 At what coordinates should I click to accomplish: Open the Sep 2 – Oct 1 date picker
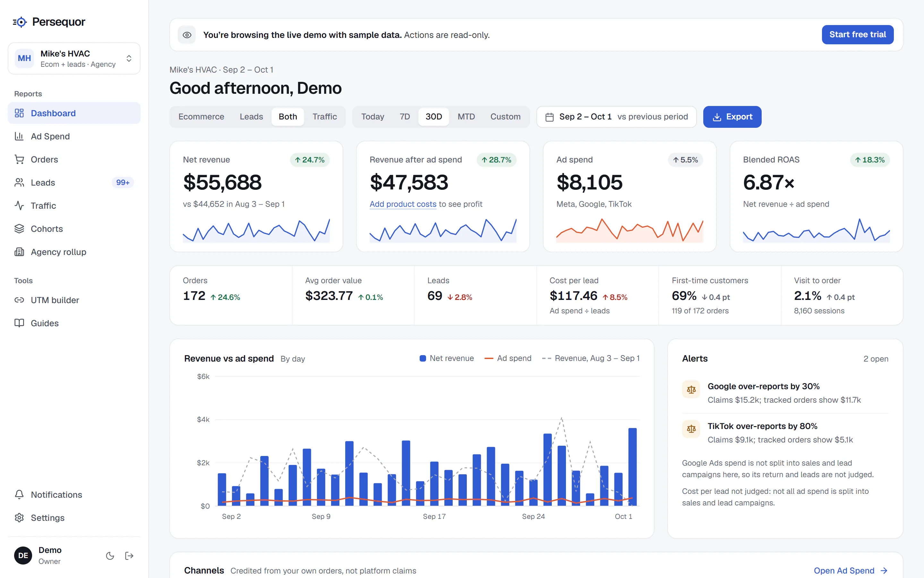tap(616, 117)
